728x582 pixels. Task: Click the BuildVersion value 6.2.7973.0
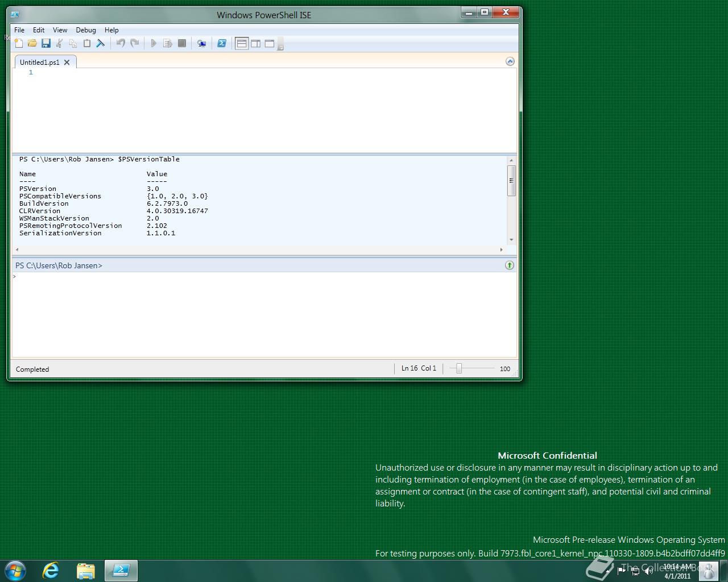[167, 203]
